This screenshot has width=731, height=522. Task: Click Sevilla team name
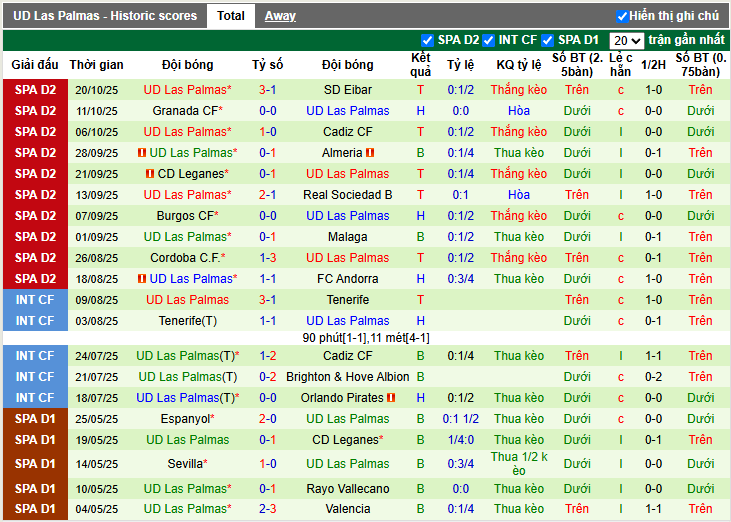click(185, 464)
